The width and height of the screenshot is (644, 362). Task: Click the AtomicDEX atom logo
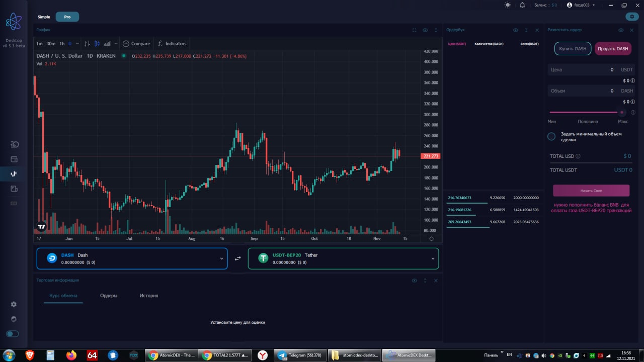(x=14, y=22)
